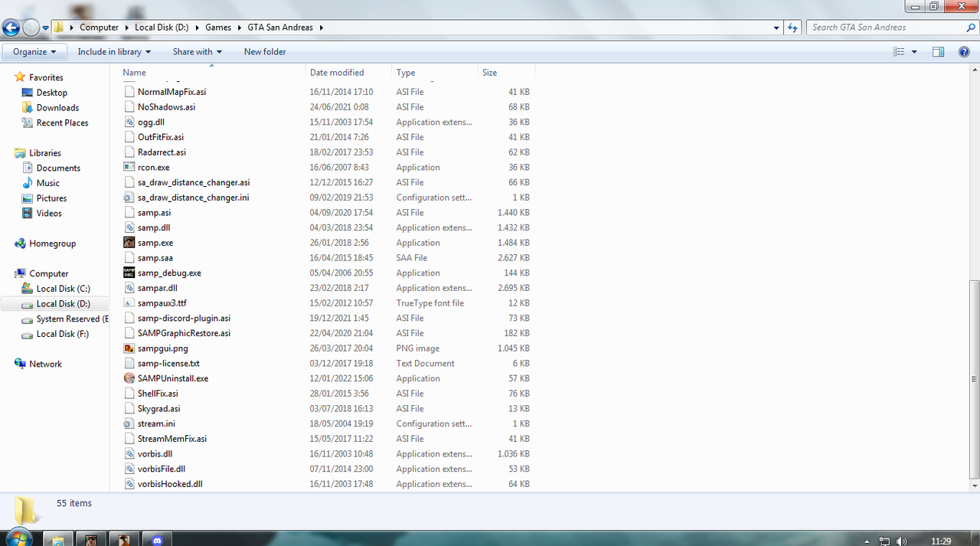
Task: Expand arrow after GTA San Andreas breadcrumb
Action: [322, 28]
